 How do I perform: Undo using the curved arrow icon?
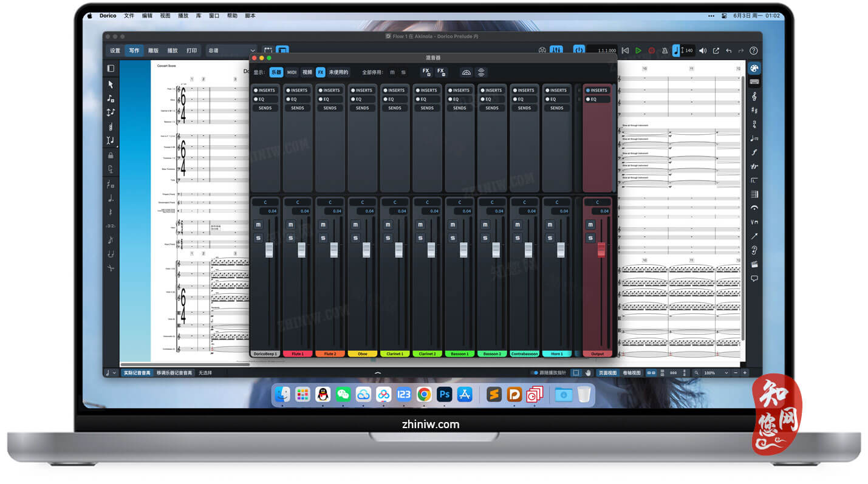(728, 50)
